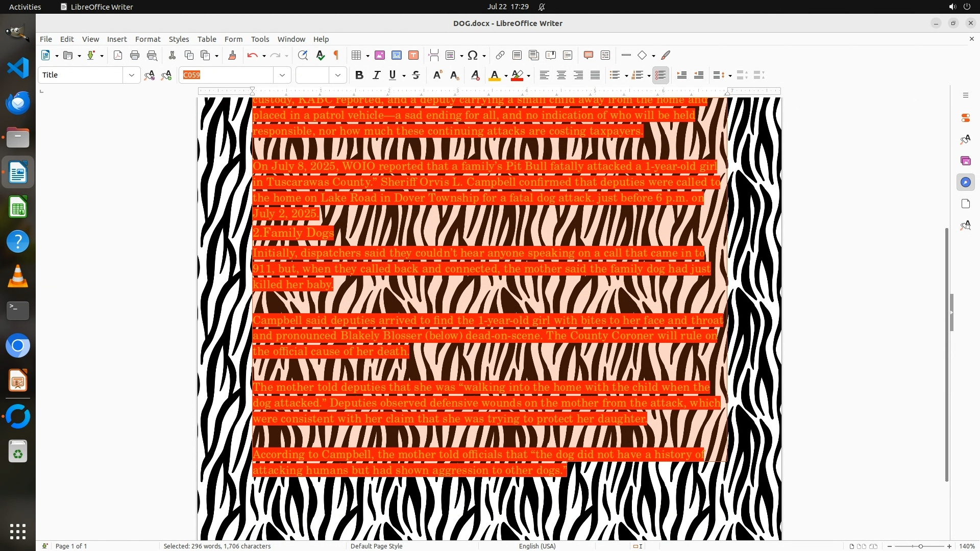Toggle Italic formatting
980x551 pixels.
(376, 75)
